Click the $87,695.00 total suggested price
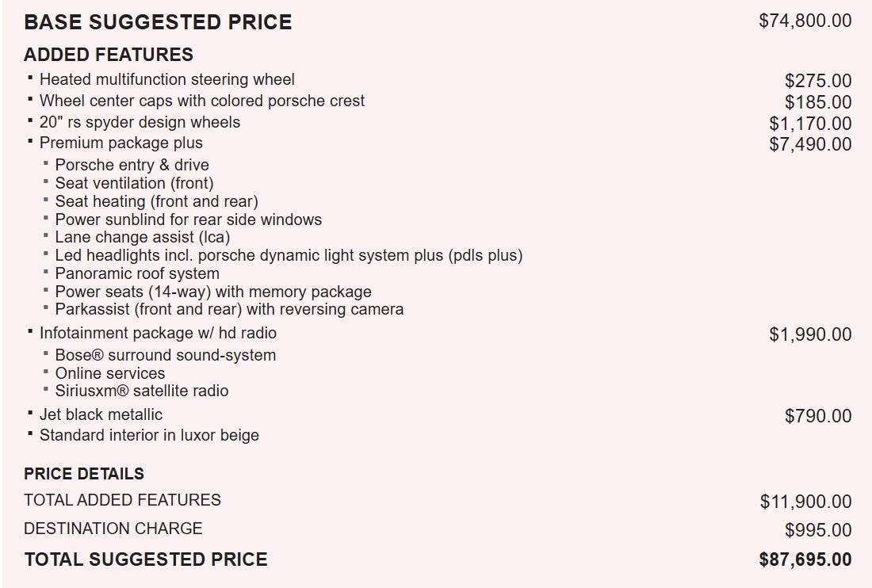 click(805, 559)
